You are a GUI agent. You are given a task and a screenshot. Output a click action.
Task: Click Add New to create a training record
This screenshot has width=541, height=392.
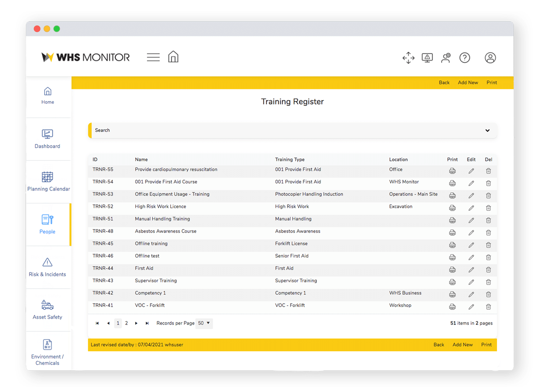coord(468,83)
